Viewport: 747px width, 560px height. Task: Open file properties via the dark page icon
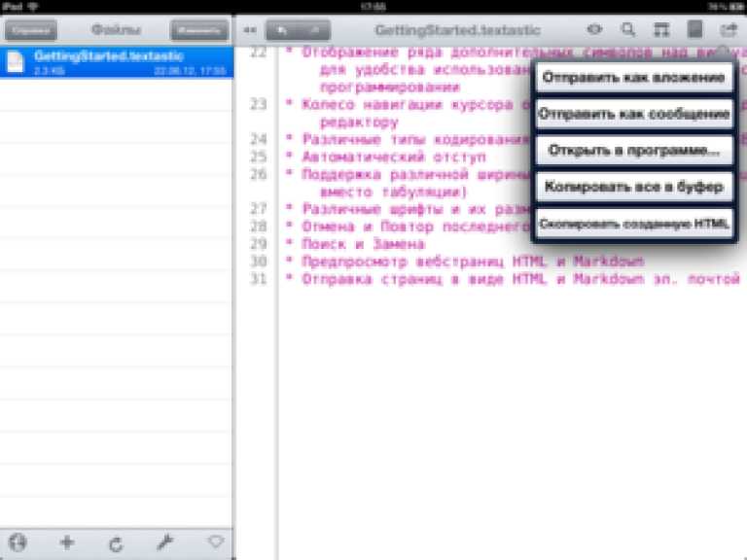click(695, 28)
